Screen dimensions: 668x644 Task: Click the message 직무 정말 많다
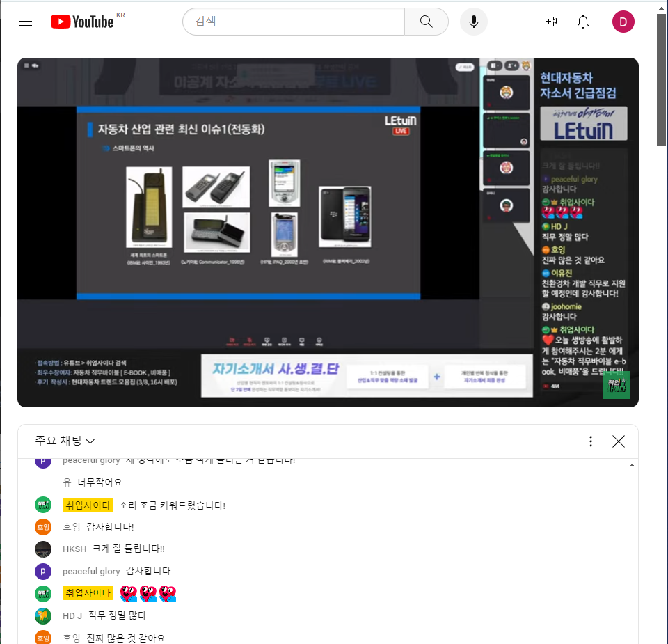(117, 615)
